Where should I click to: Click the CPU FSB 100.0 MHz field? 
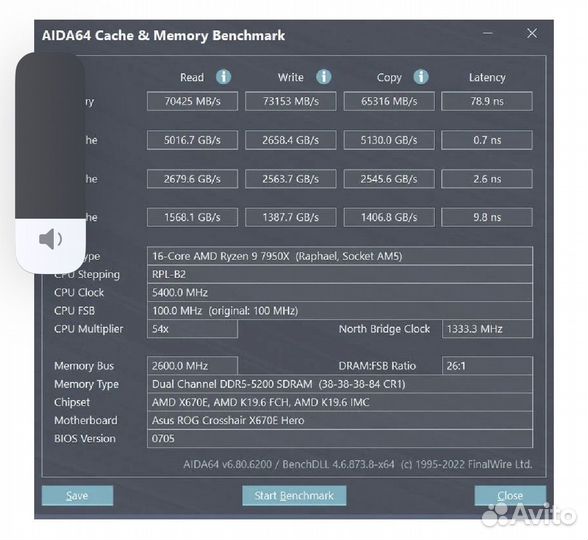point(340,311)
